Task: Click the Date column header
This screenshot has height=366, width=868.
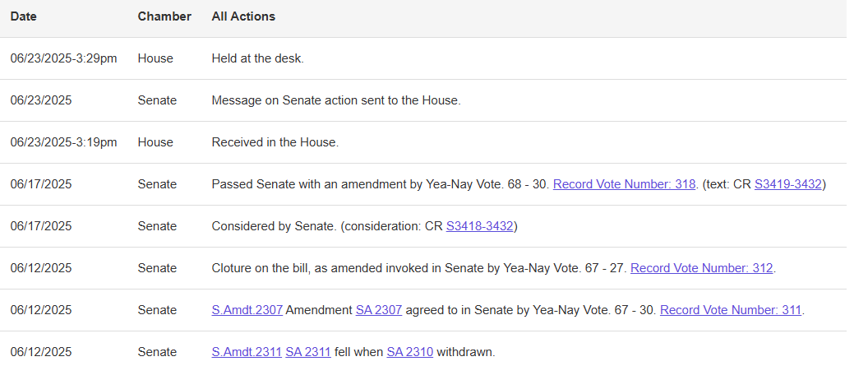Action: click(x=24, y=16)
